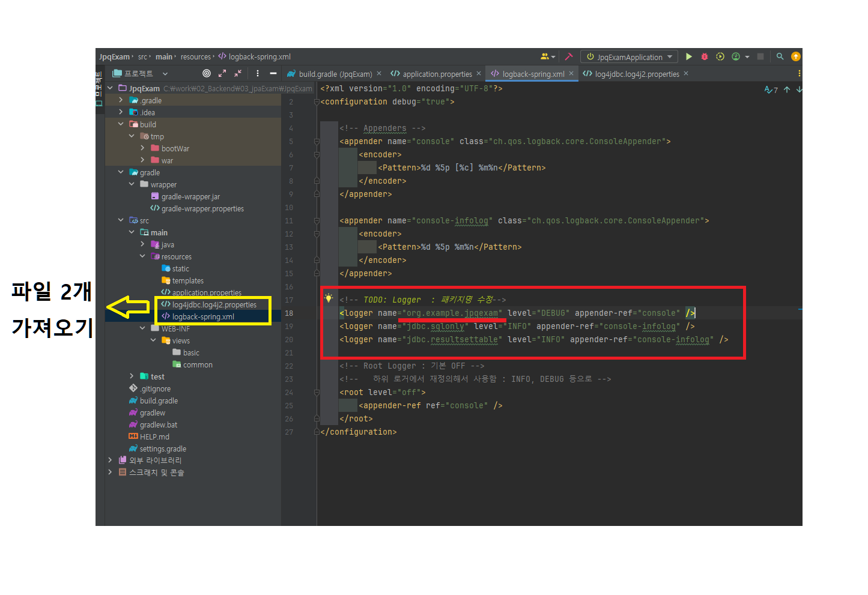Click the org.example.jpqexam logger name text
The width and height of the screenshot is (868, 595).
(x=452, y=313)
